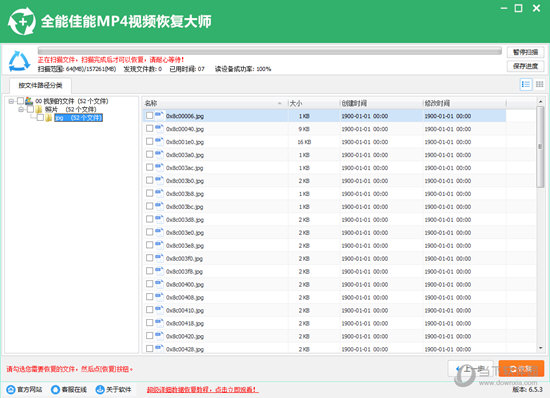Click the jpg folder icon in tree
This screenshot has height=398, width=550.
[x=48, y=118]
